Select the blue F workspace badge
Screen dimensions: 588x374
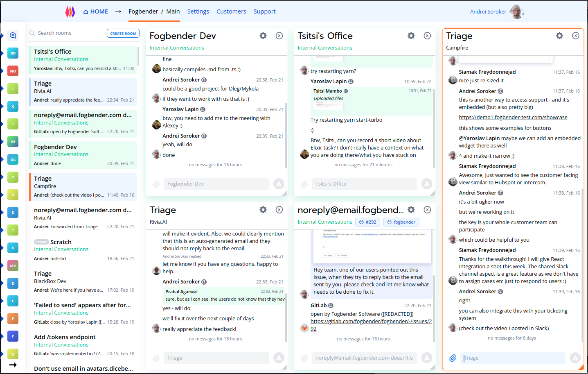(13, 336)
